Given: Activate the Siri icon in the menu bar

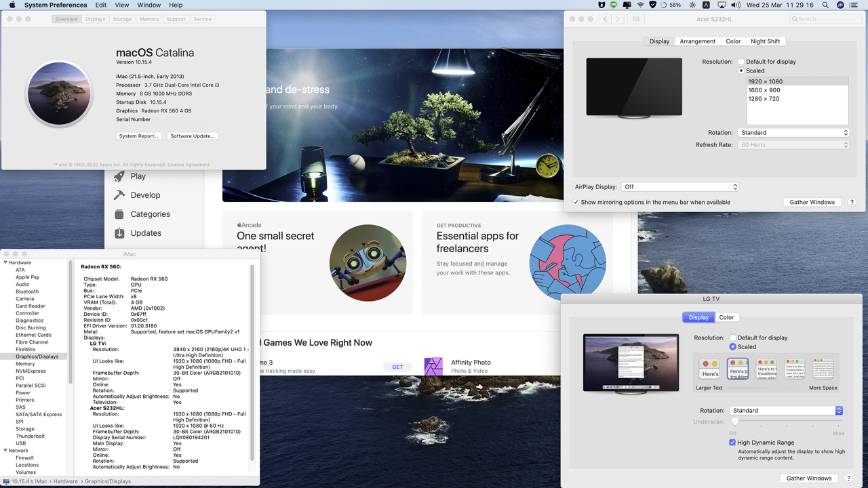Looking at the screenshot, I should [840, 5].
